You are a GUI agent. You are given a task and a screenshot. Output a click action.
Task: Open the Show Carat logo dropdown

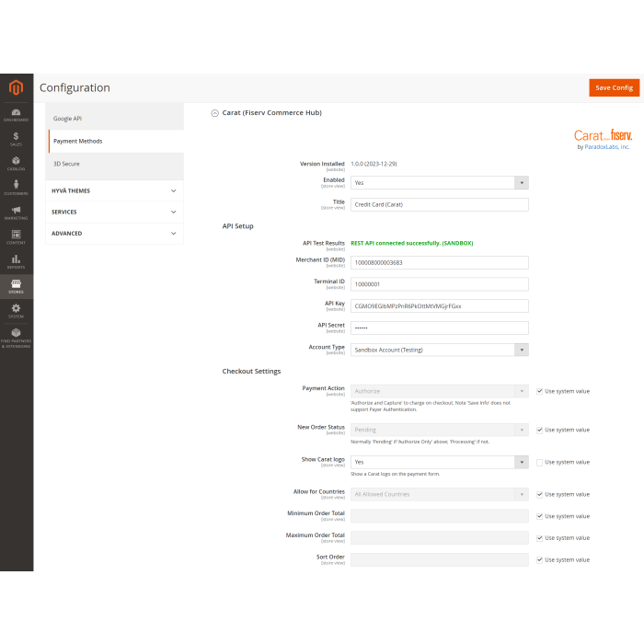pos(440,462)
